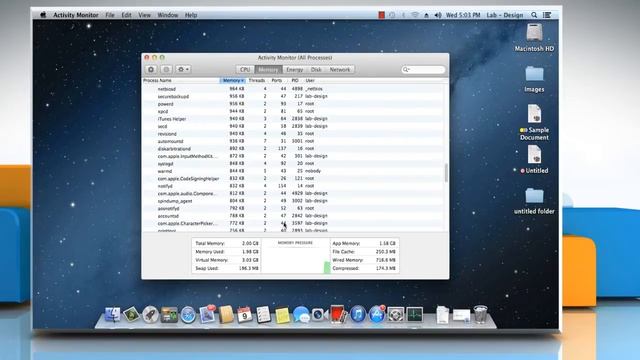Select the spindump_agent process row
Viewport: 640px width, 360px height.
coord(293,201)
